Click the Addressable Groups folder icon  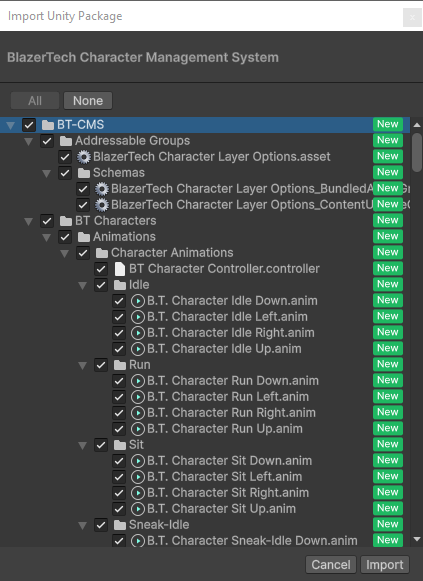[x=66, y=141]
